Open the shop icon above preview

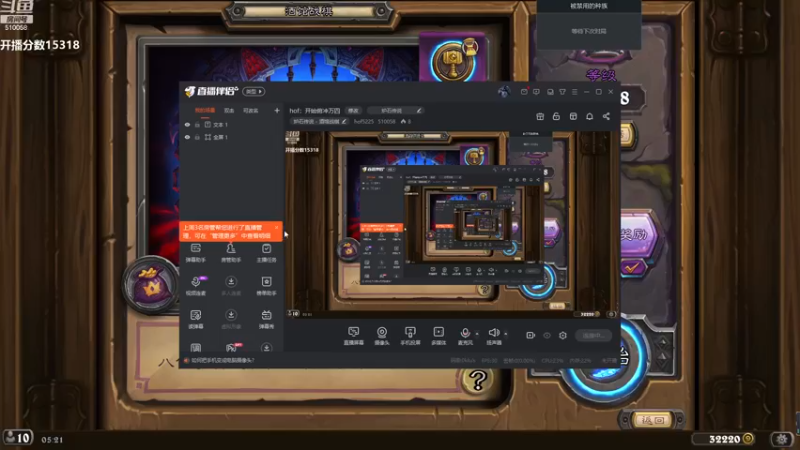coord(573,116)
